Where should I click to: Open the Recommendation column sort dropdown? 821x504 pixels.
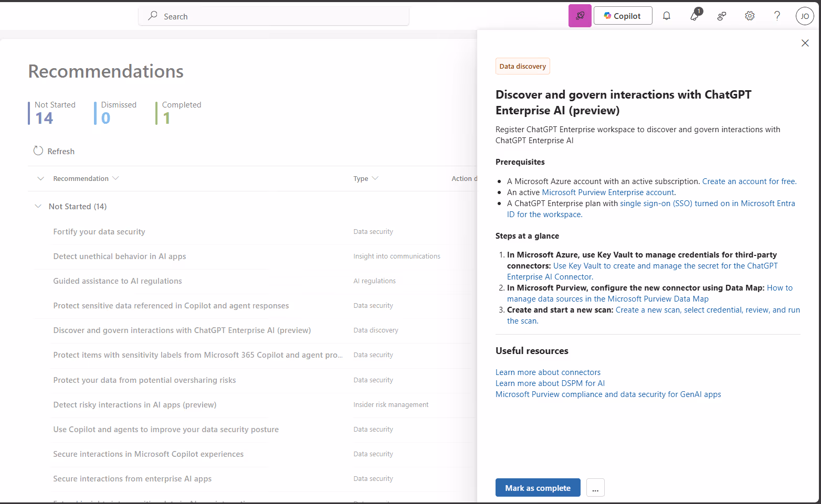115,178
